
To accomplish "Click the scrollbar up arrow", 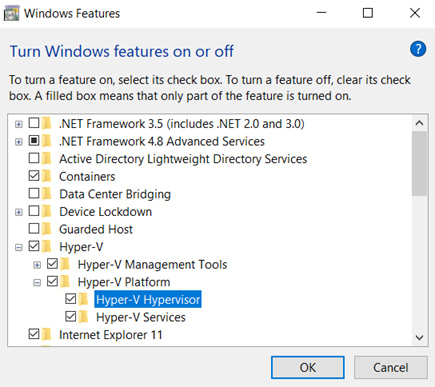I will pos(419,123).
